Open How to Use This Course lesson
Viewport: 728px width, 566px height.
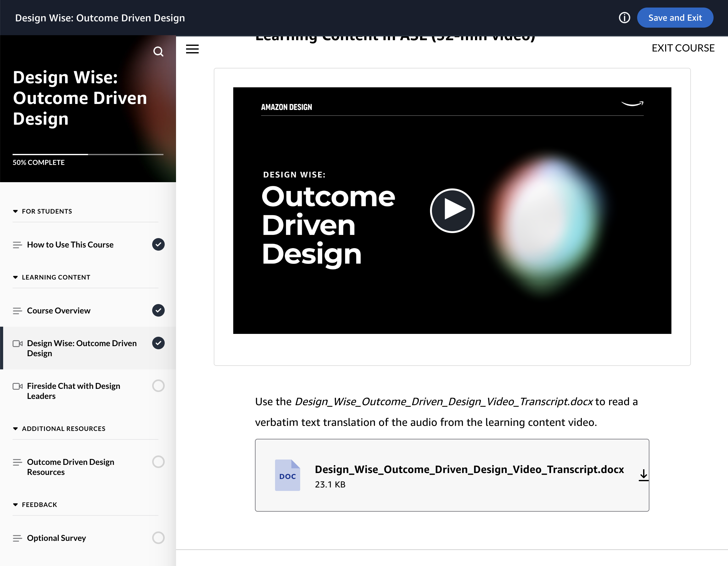coord(70,244)
